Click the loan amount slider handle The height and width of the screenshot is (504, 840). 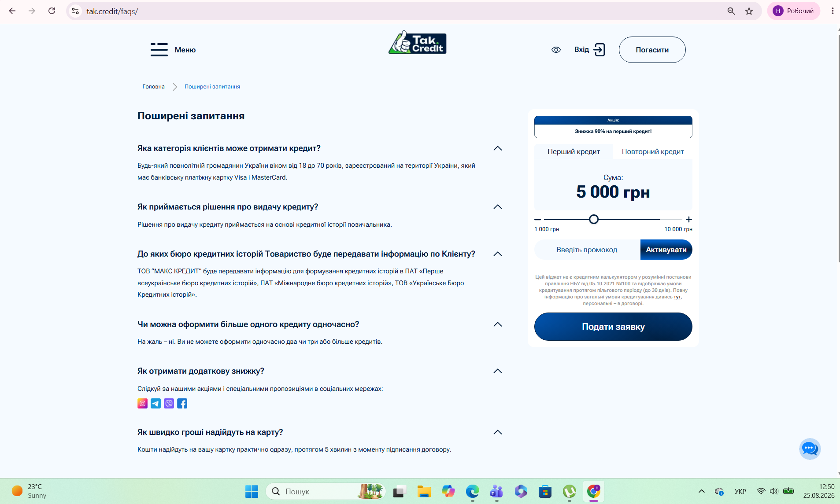(594, 219)
